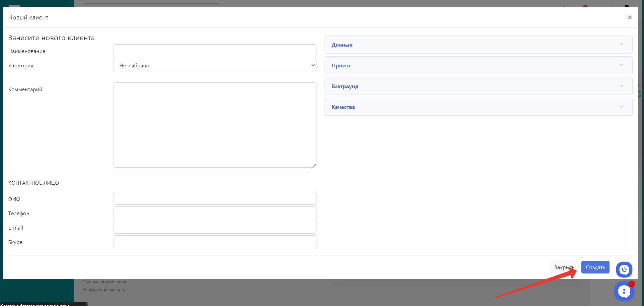Expand the Бэкграунд section
This screenshot has height=306, width=644.
pyautogui.click(x=345, y=86)
